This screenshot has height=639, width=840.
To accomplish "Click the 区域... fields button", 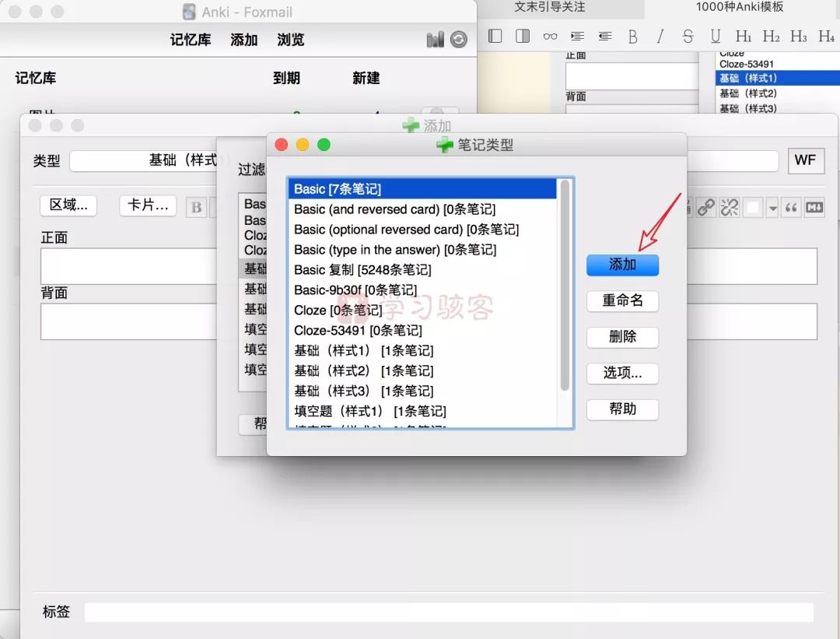I will (x=68, y=205).
